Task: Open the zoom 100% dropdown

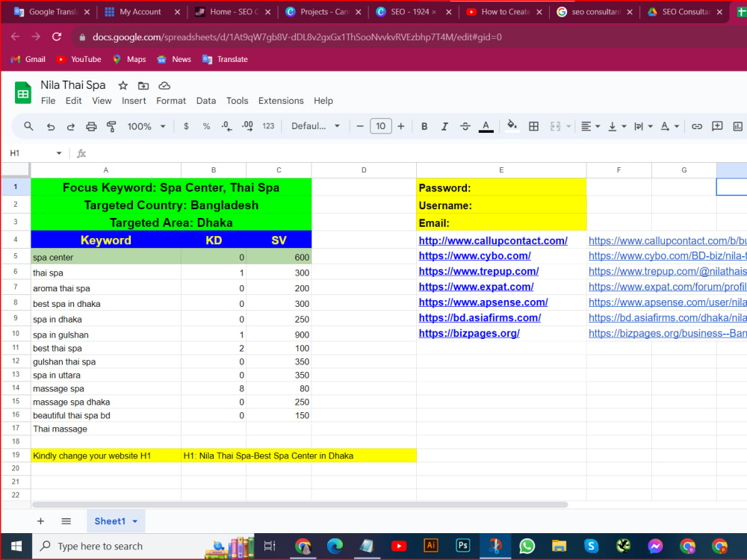Action: (146, 126)
